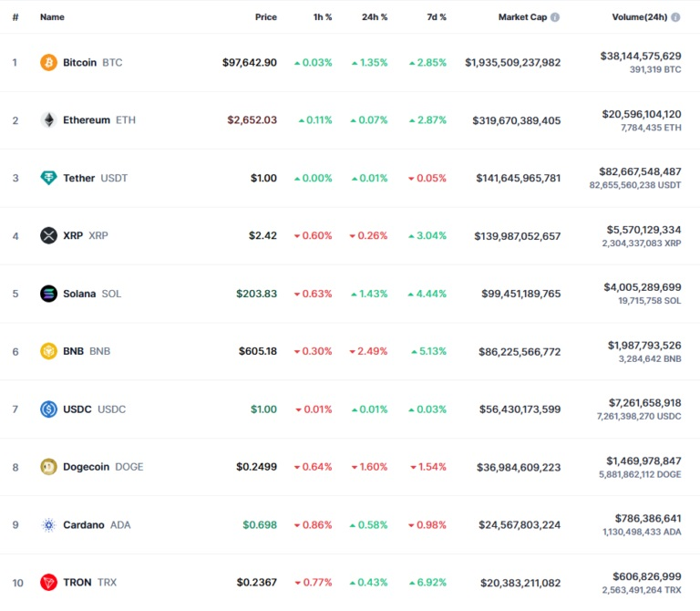Click TRON price $0.2367
The height and width of the screenshot is (611, 700).
257,583
